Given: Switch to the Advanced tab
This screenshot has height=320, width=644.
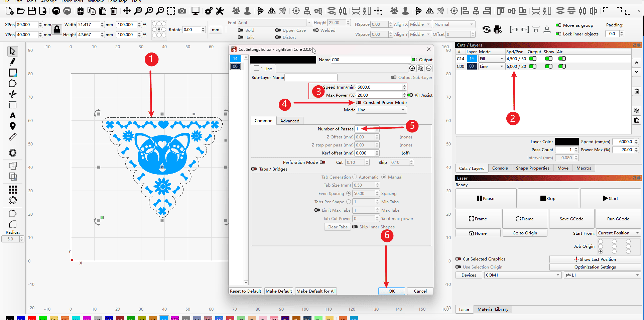Looking at the screenshot, I should click(x=289, y=121).
